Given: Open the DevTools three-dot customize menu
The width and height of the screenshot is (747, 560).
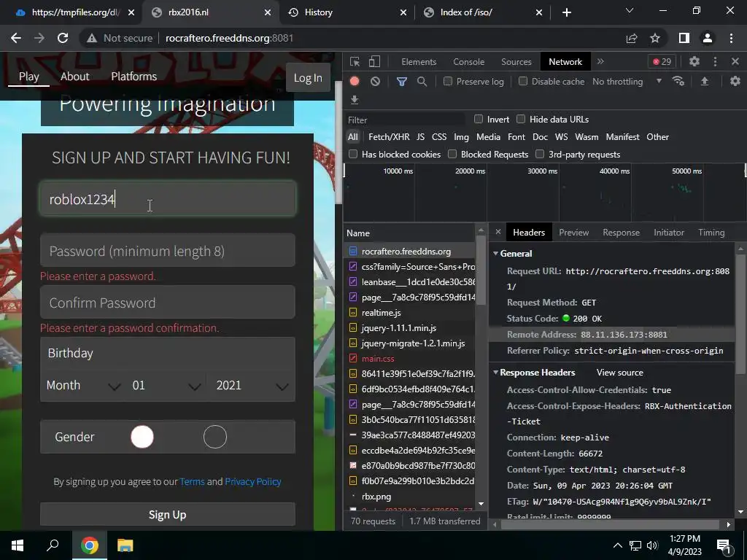Looking at the screenshot, I should coord(715,61).
